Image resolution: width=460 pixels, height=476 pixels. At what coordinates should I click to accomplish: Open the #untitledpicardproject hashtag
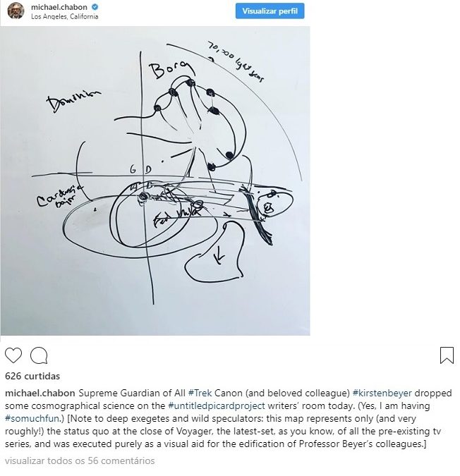(217, 406)
